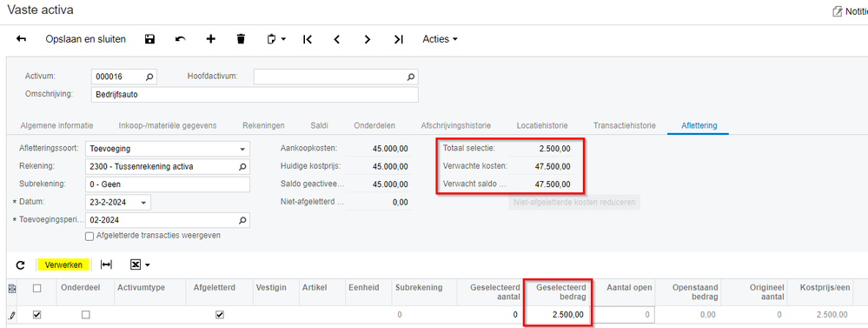Click the back arrow icon
The image size is (868, 328).
click(x=21, y=39)
